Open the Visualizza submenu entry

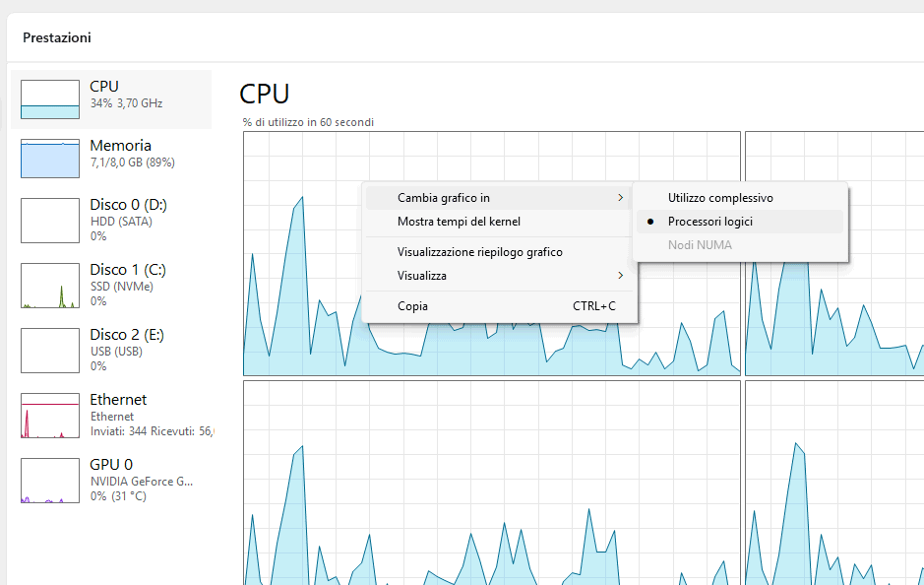pyautogui.click(x=499, y=276)
